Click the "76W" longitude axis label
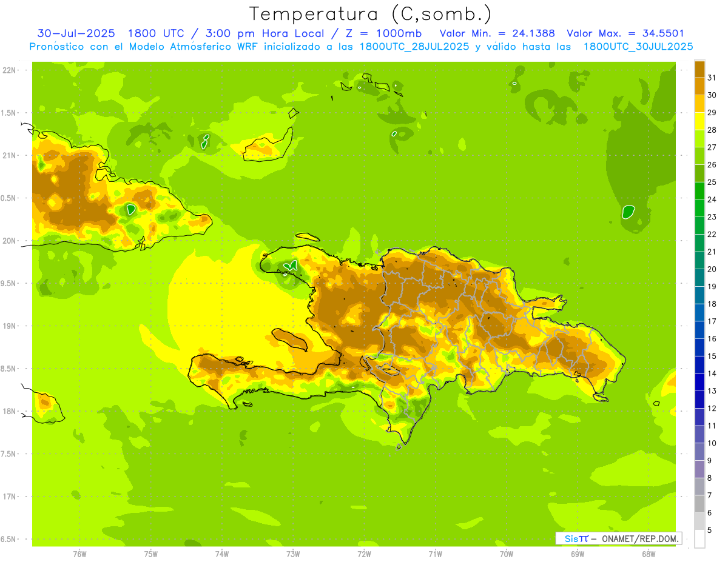This screenshot has width=728, height=562. [79, 554]
